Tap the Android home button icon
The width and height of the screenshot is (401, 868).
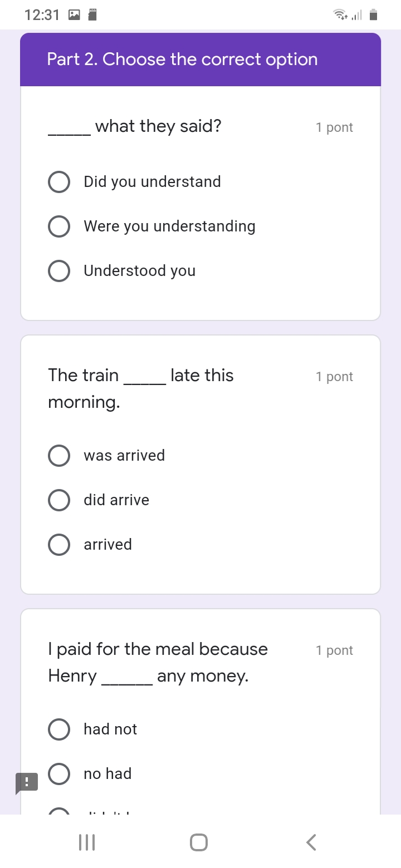point(199,842)
